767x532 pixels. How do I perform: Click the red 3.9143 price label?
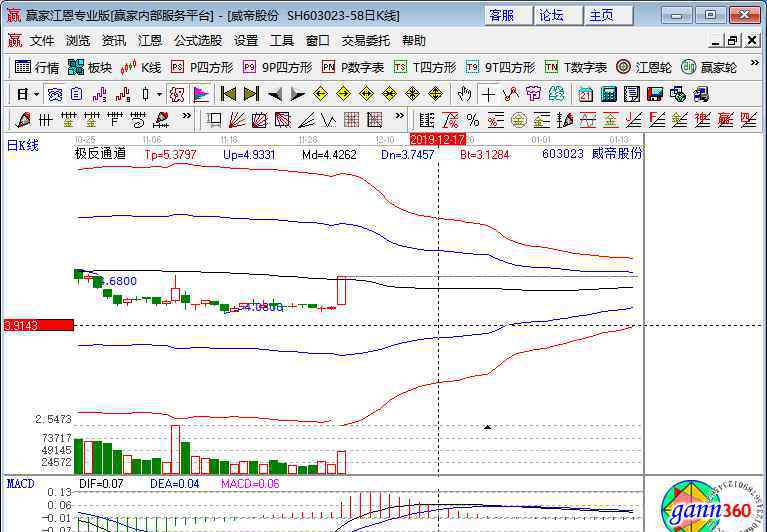coord(39,325)
